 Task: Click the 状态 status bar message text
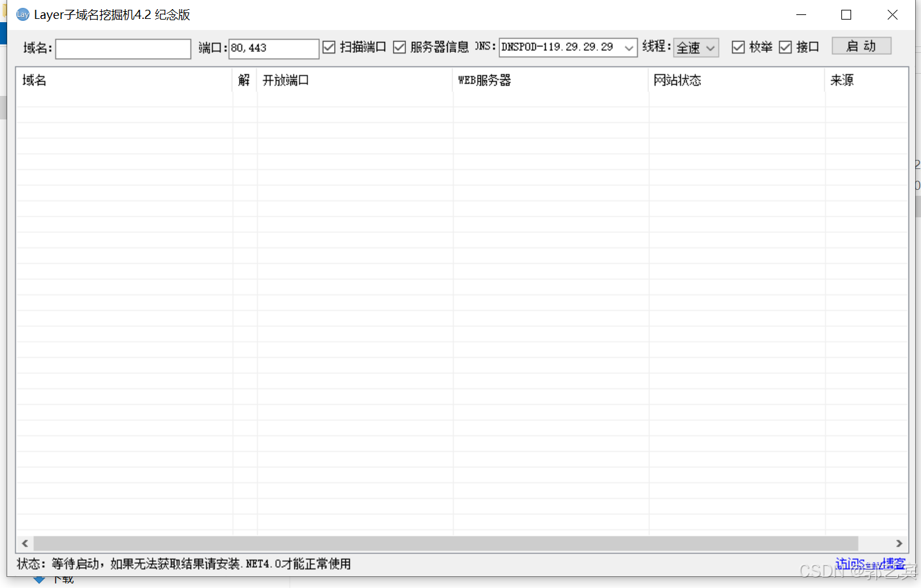pos(184,564)
